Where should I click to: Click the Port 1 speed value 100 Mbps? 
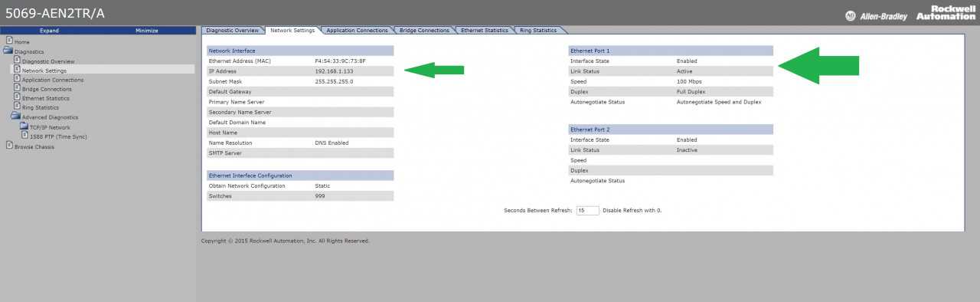pyautogui.click(x=690, y=81)
